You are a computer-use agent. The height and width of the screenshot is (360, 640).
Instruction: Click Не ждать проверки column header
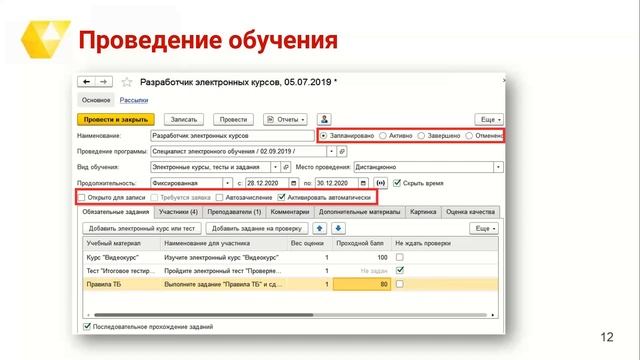[x=444, y=243]
